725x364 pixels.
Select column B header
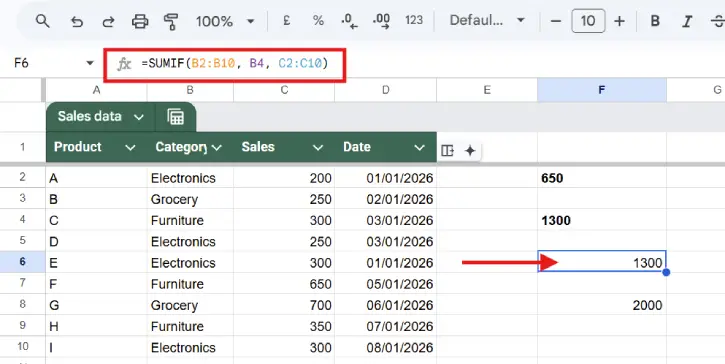(190, 90)
